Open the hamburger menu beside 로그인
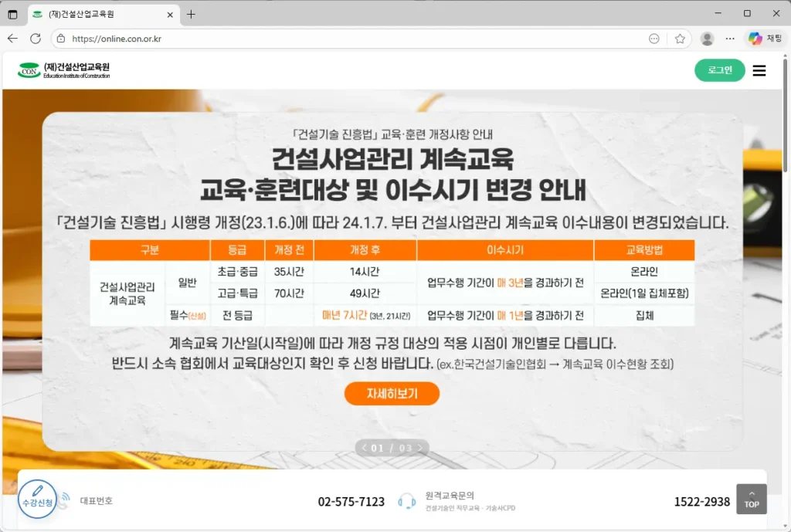Viewport: 791px width, 532px height. (x=759, y=70)
